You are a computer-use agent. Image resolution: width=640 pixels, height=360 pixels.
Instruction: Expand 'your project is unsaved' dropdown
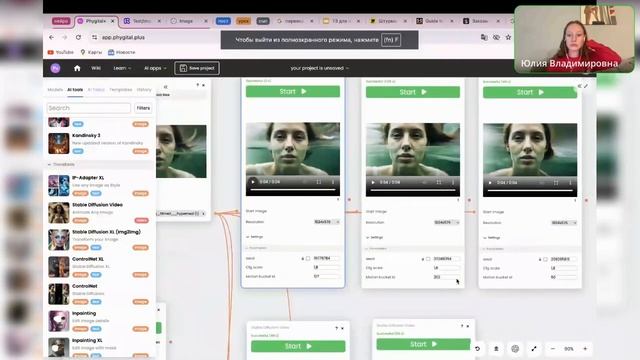pyautogui.click(x=320, y=68)
